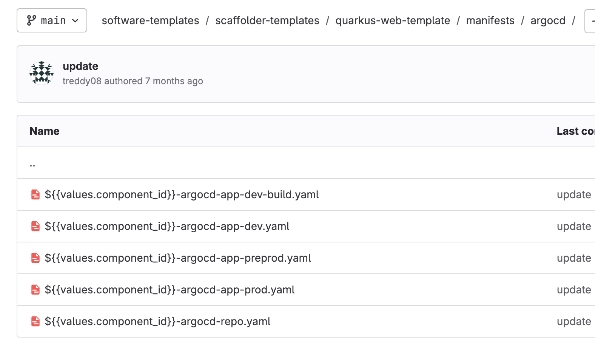The image size is (595, 364).
Task: Click the git branch icon
Action: [31, 20]
